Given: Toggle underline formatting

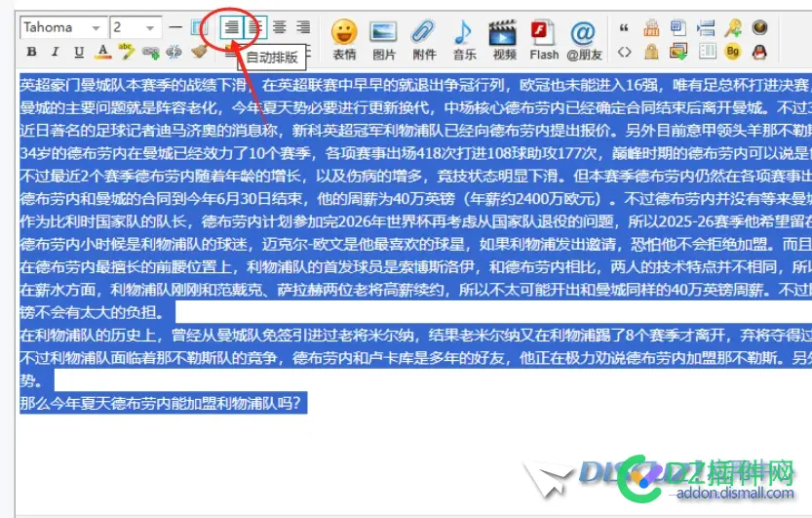Looking at the screenshot, I should click(78, 52).
